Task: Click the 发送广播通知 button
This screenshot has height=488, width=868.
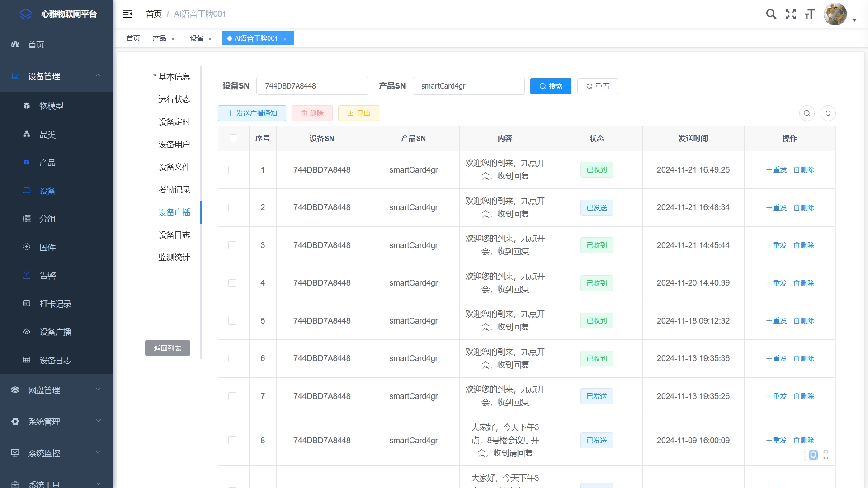Action: coord(252,113)
